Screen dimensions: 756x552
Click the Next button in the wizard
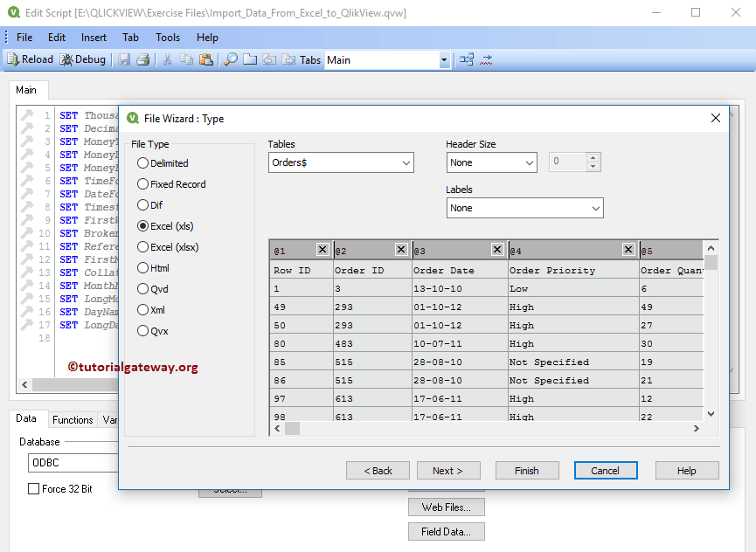tap(448, 470)
